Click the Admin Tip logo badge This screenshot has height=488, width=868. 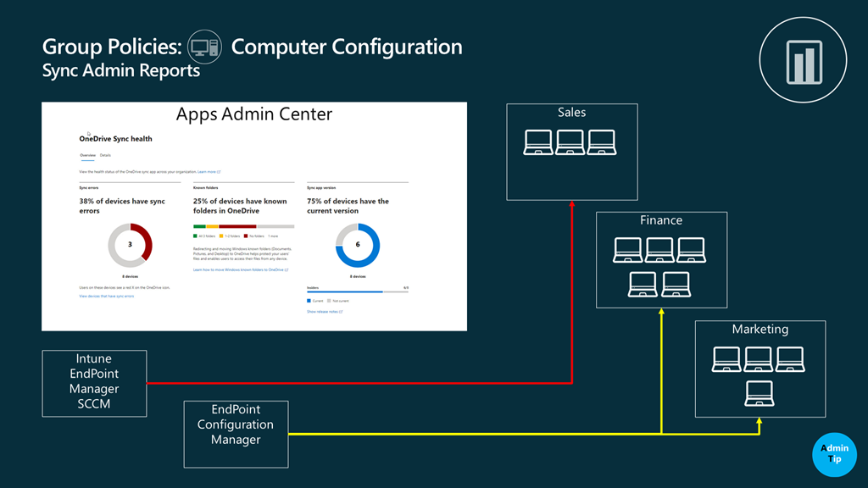(834, 454)
